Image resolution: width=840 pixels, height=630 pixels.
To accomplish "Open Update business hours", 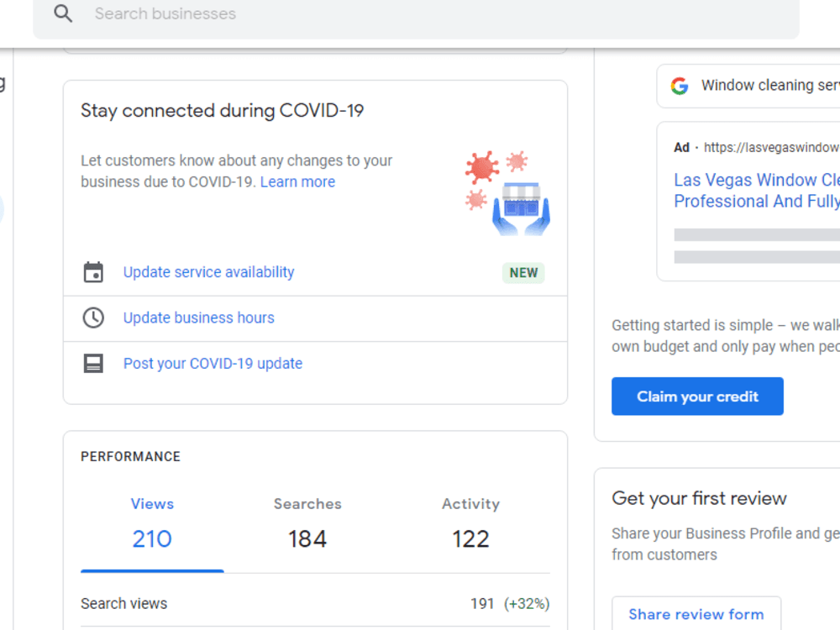I will tap(198, 318).
